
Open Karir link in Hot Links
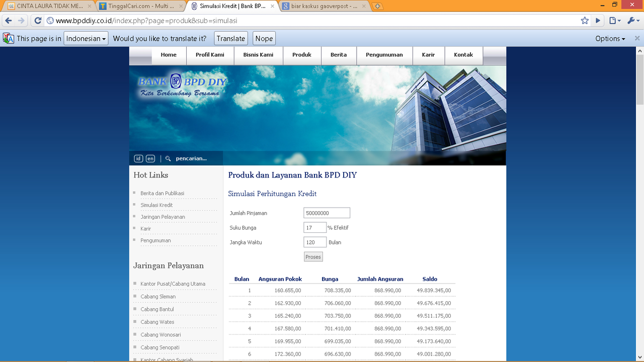coord(145,229)
